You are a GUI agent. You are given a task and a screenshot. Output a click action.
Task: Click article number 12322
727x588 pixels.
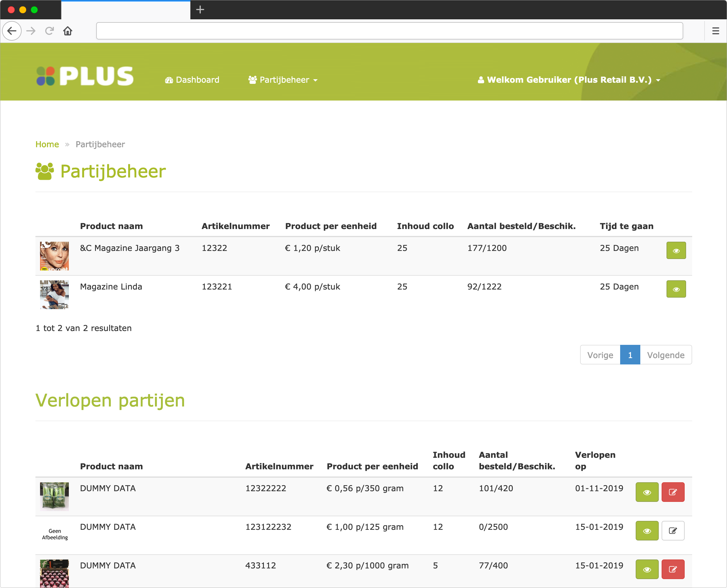[214, 248]
